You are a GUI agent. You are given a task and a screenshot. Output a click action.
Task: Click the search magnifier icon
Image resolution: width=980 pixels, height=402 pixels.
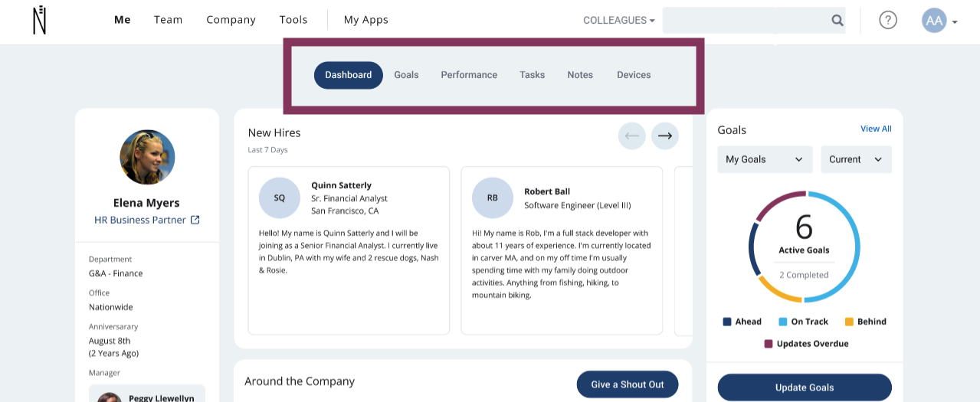[x=837, y=21]
